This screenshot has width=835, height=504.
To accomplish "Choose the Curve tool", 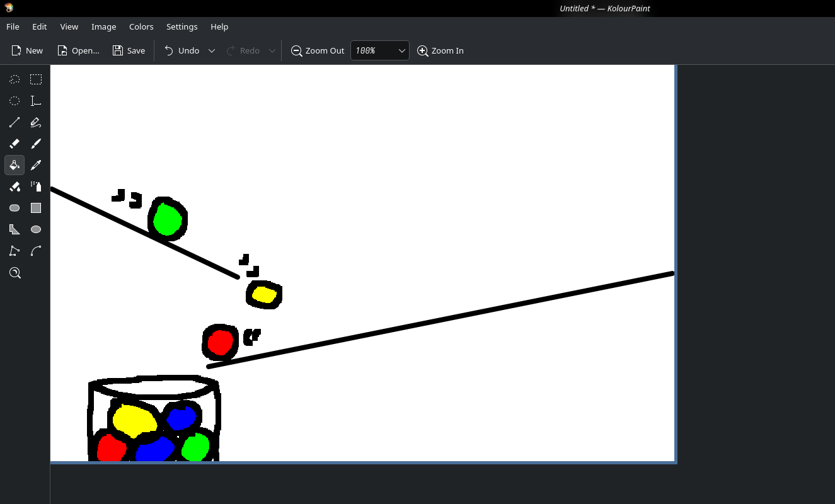I will [x=36, y=251].
